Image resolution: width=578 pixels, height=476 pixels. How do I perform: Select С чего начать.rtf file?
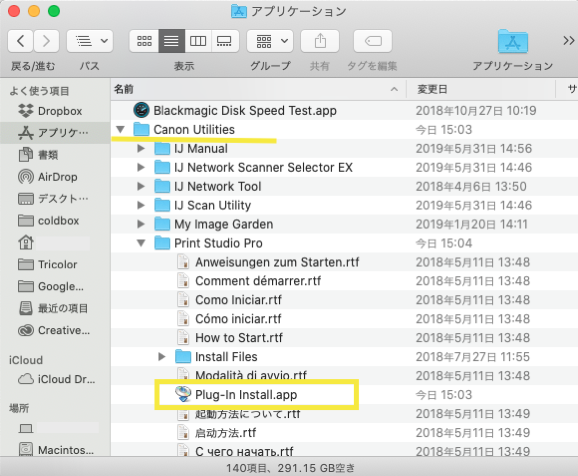click(x=244, y=451)
